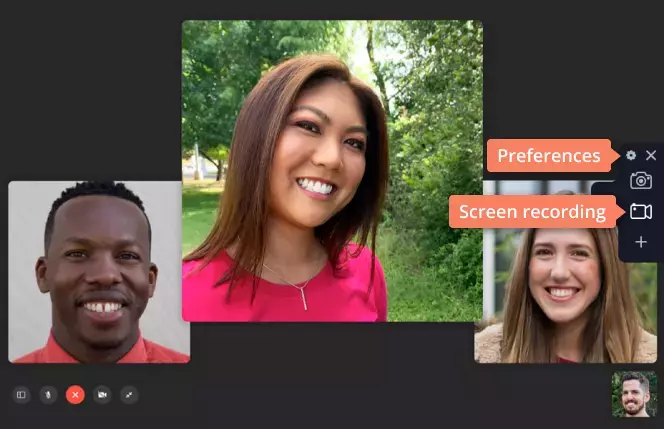This screenshot has height=429, width=664.
Task: Click the exit full screen arrows button
Action: tap(129, 395)
